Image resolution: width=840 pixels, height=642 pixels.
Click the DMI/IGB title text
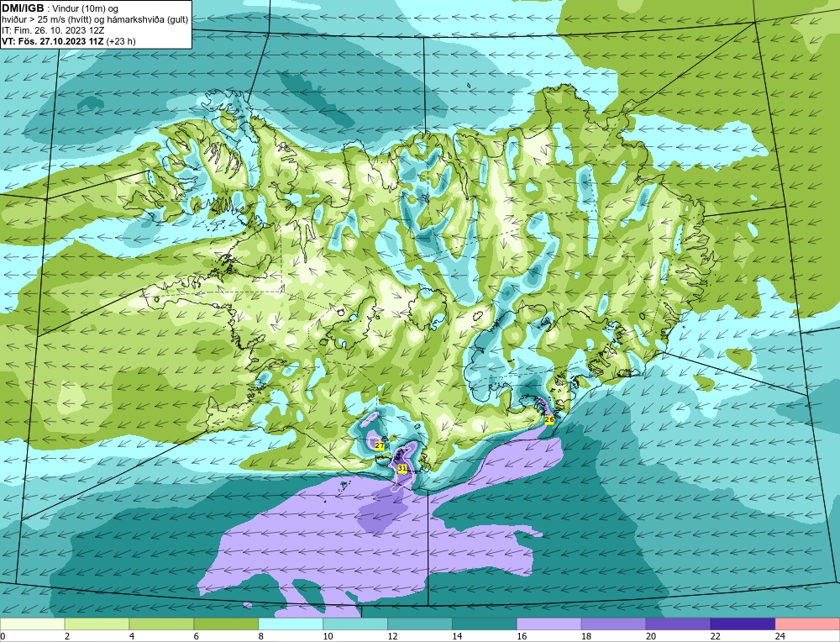tap(23, 8)
